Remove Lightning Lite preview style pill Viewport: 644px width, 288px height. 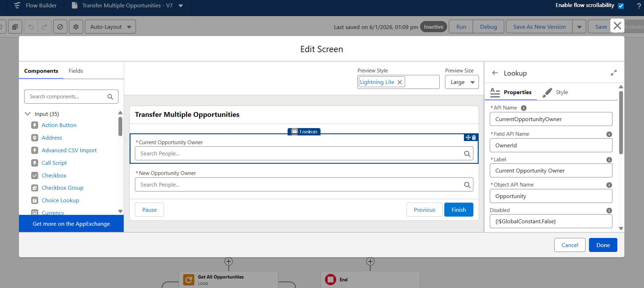399,82
